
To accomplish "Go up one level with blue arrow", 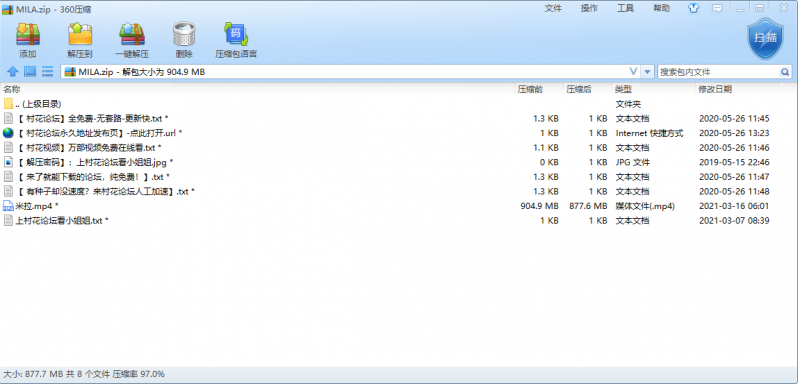I will pyautogui.click(x=13, y=72).
